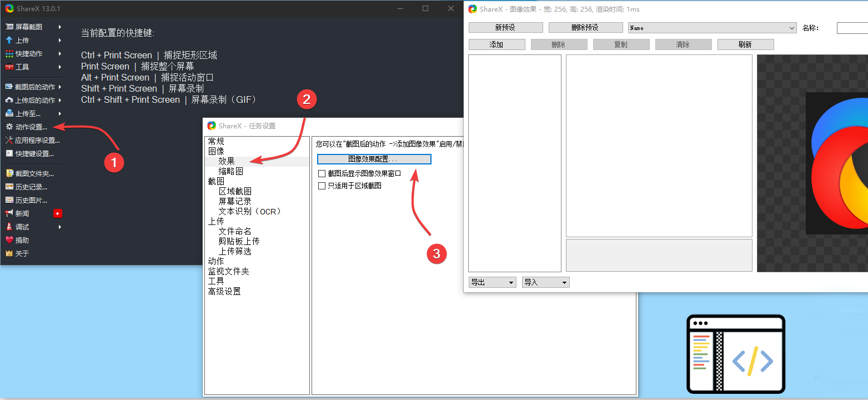Click the 截图文件夹 folder icon
The image size is (868, 400).
9,173
